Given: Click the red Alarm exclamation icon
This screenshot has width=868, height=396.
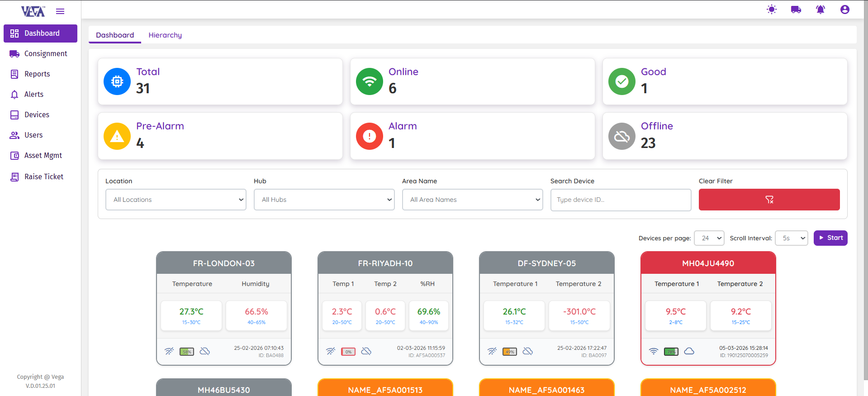Looking at the screenshot, I should (x=370, y=136).
